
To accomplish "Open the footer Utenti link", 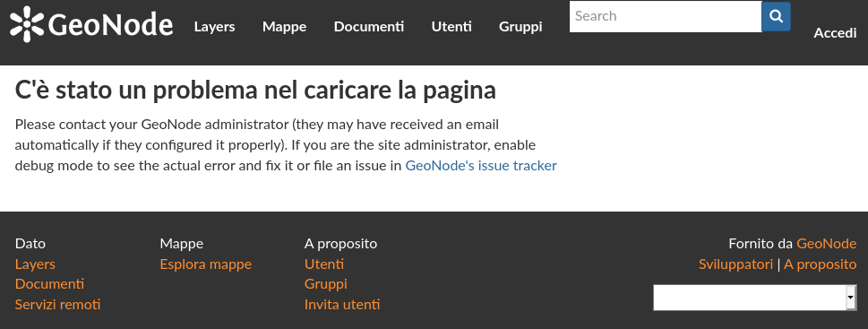I will (x=324, y=264).
